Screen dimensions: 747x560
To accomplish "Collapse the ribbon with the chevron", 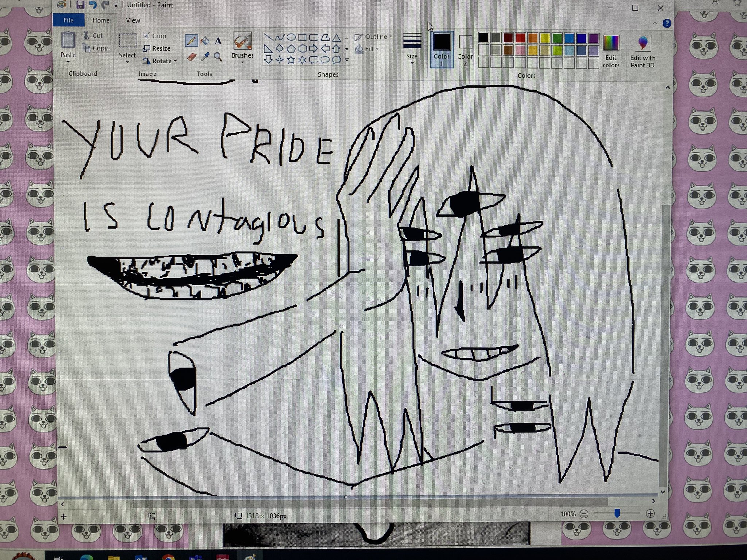I will (655, 23).
